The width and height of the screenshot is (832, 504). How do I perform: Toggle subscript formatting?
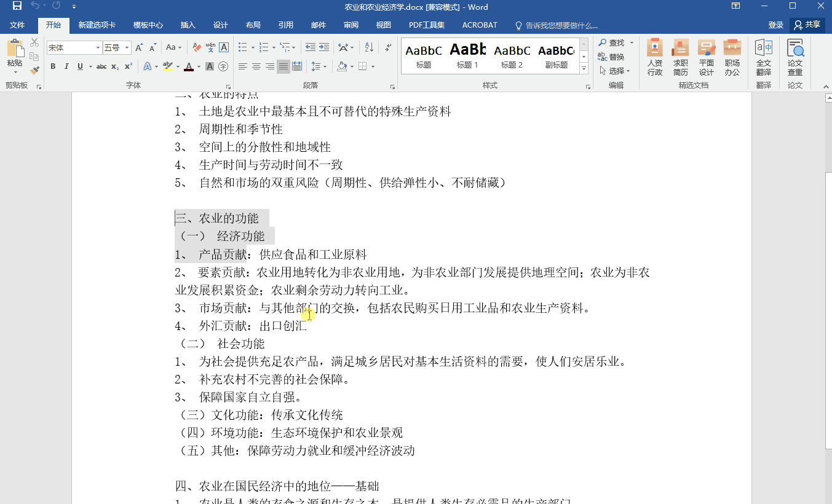coord(115,66)
